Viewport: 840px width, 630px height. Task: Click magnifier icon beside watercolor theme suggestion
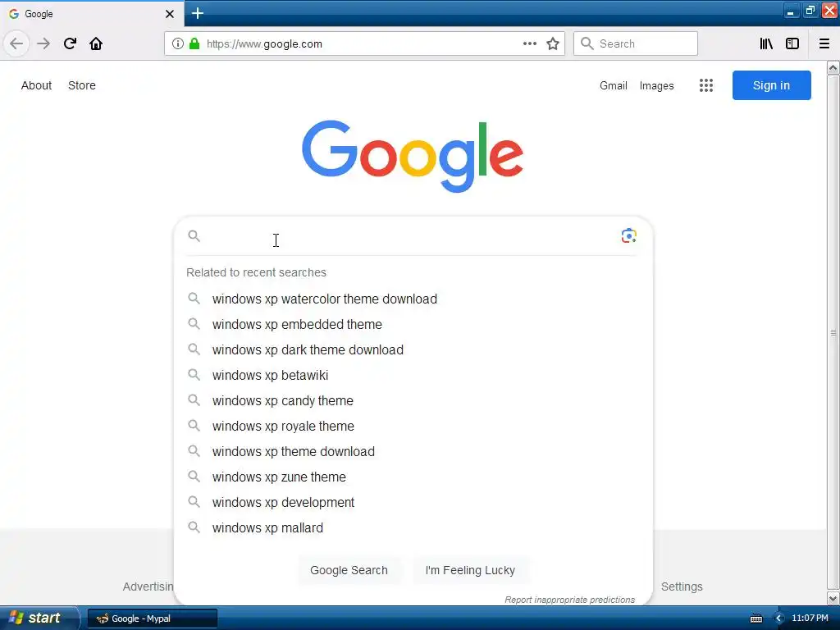194,299
